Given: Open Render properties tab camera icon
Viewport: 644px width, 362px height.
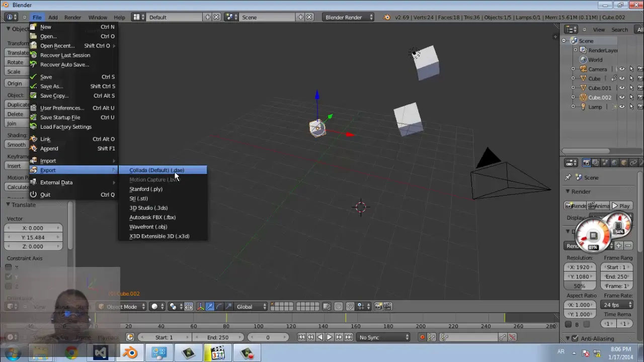Looking at the screenshot, I should [x=586, y=163].
